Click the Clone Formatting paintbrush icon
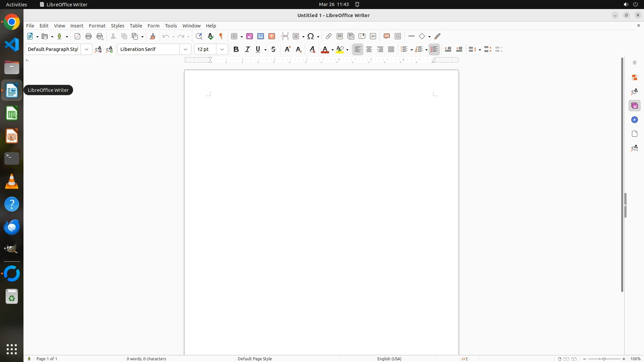This screenshot has width=644, height=362. pos(153,36)
